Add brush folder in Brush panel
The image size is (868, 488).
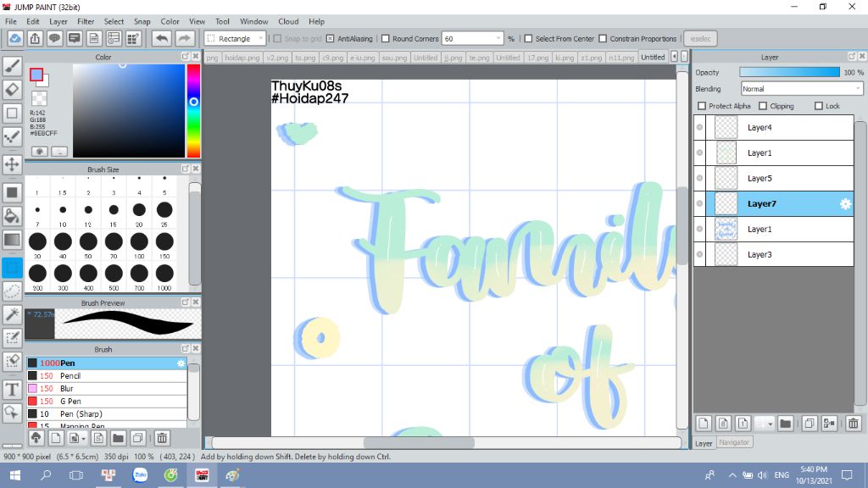[x=118, y=438]
